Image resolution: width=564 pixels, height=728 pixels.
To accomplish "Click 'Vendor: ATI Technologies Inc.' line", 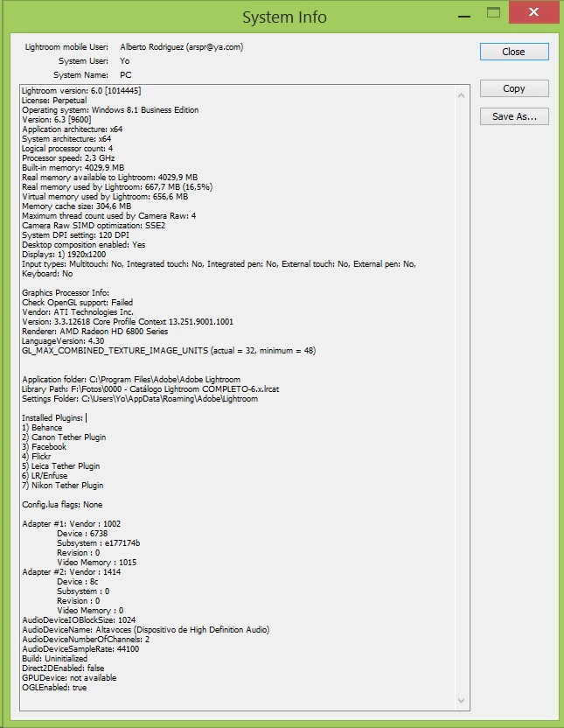I will [78, 312].
